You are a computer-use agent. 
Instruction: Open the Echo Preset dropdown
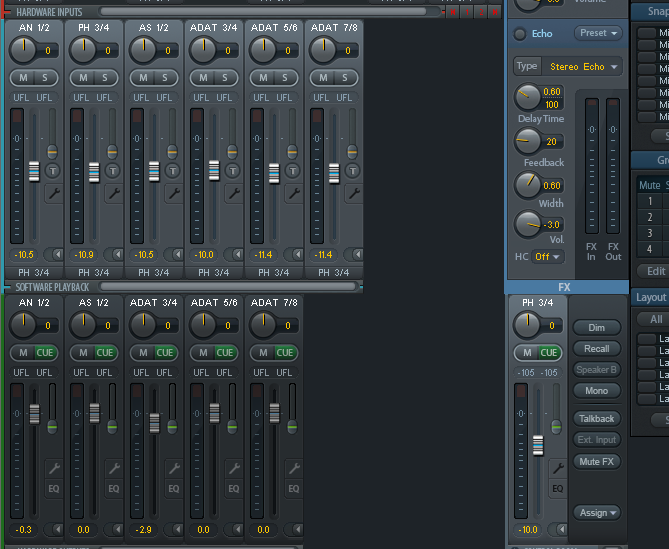coord(597,33)
